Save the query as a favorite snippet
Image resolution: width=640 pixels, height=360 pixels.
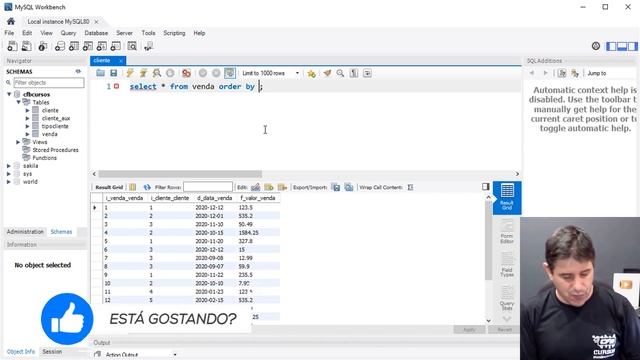[311, 73]
